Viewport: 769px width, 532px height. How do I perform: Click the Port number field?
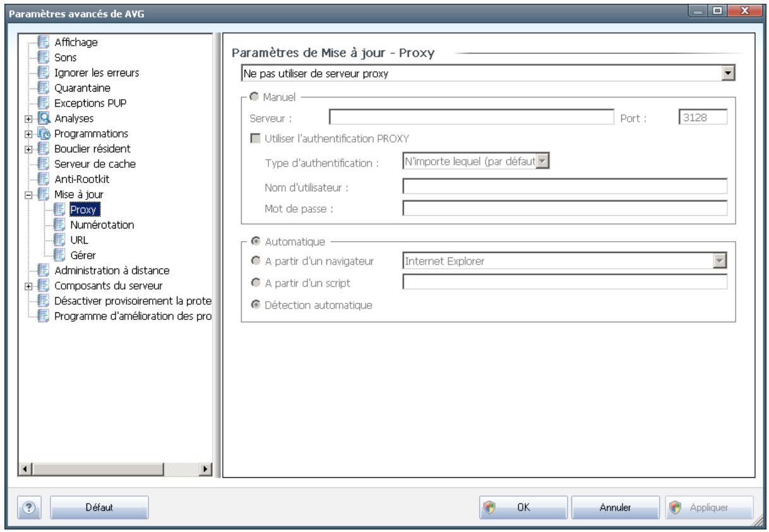pyautogui.click(x=703, y=117)
